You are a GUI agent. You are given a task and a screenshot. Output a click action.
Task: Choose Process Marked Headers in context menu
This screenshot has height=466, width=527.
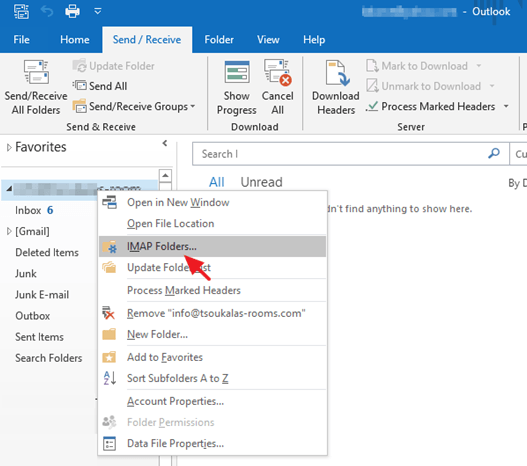click(x=212, y=290)
